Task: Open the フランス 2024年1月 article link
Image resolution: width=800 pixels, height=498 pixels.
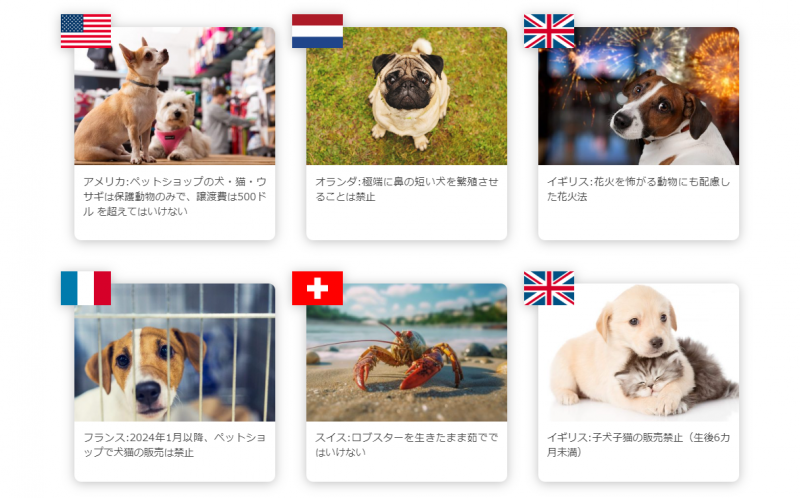Action: [x=174, y=445]
